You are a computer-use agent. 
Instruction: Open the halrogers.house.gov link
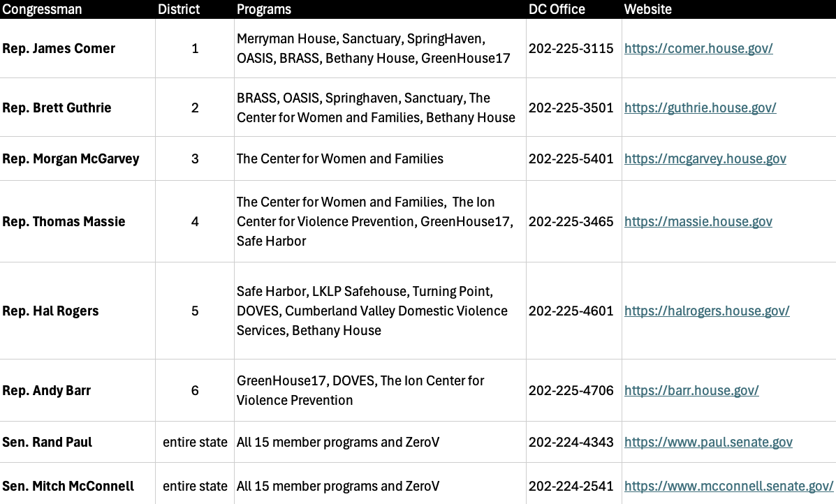tap(707, 311)
